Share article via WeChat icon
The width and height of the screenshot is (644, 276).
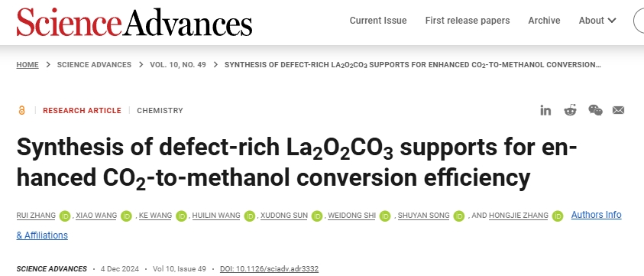pos(595,110)
